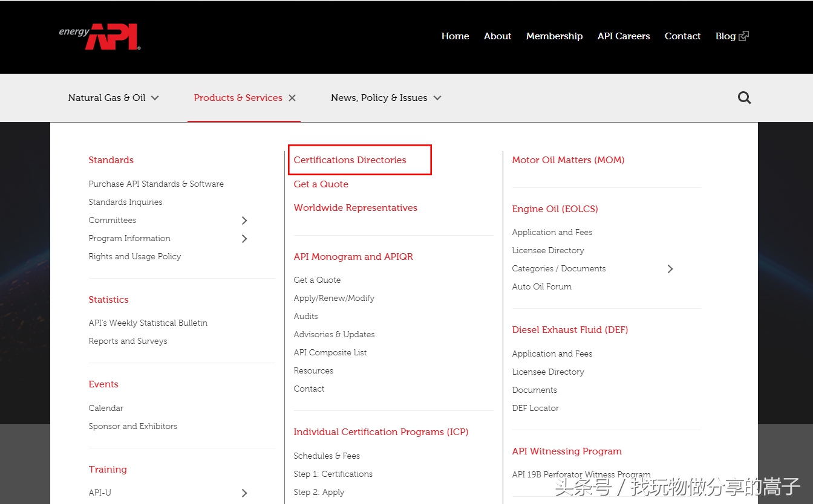The height and width of the screenshot is (504, 813).
Task: Open API's Weekly Statistical Bulletin
Action: [148, 323]
